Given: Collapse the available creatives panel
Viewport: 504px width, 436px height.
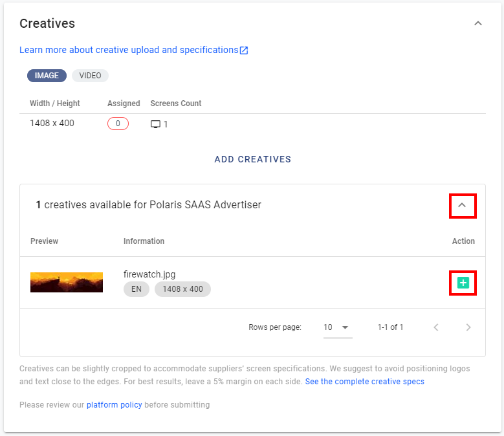Looking at the screenshot, I should [462, 205].
